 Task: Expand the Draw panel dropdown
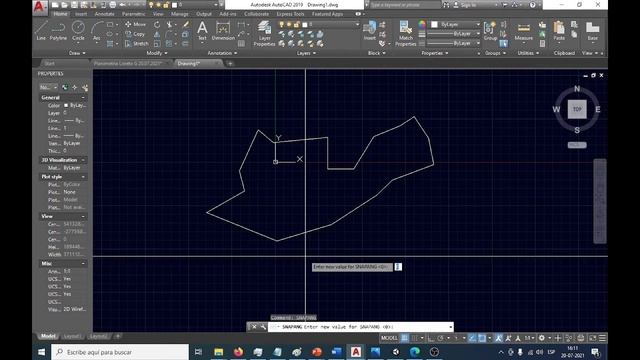[78, 53]
